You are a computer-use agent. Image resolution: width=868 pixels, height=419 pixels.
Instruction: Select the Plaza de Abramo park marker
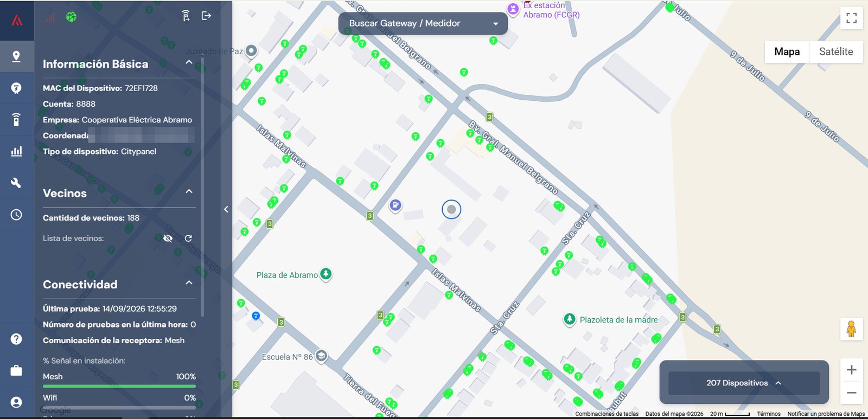[x=325, y=274]
